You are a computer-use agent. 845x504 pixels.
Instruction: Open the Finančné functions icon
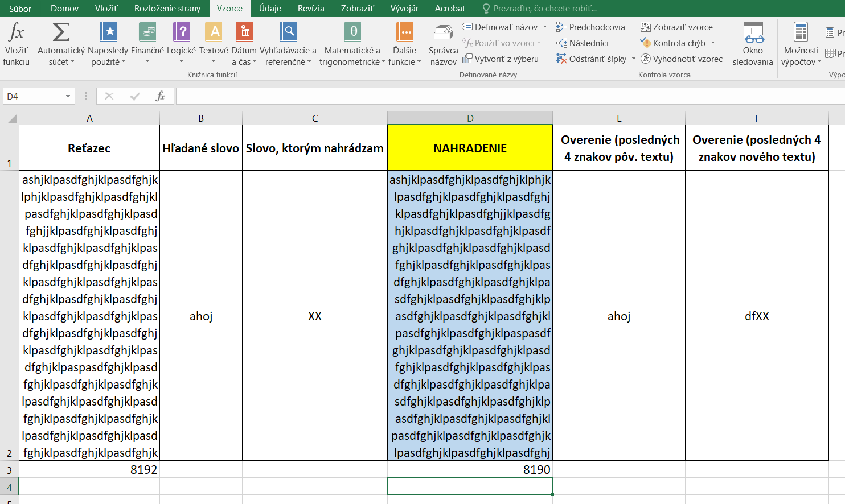147,33
